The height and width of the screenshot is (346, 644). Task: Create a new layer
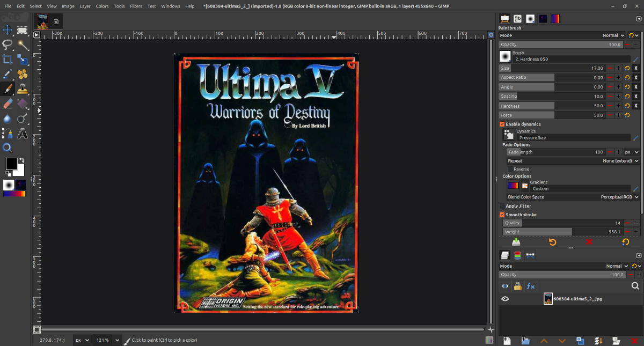coord(507,341)
